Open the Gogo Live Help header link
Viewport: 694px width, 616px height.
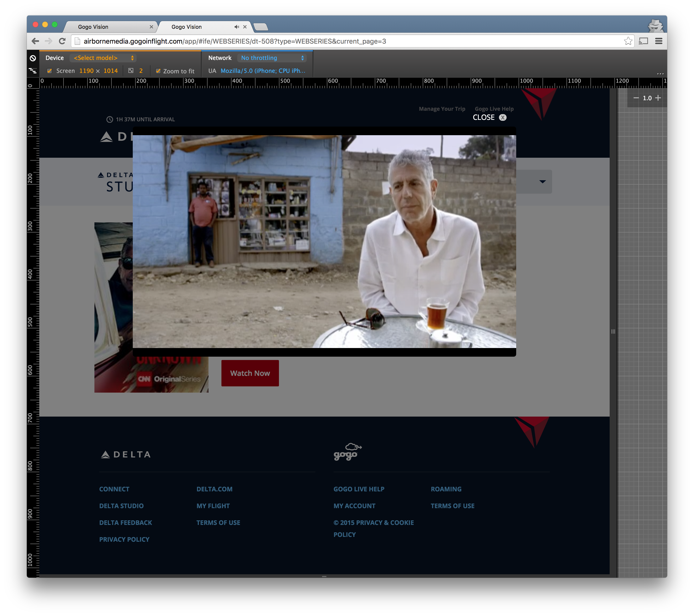point(494,109)
